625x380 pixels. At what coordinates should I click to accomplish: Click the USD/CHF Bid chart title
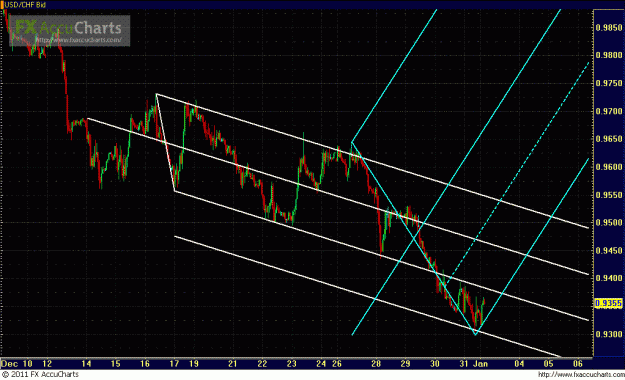click(25, 5)
